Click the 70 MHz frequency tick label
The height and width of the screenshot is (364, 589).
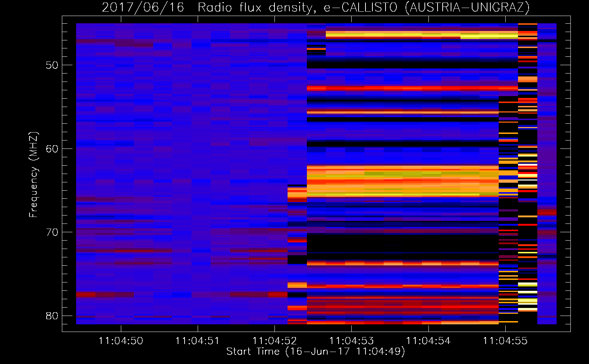(52, 232)
